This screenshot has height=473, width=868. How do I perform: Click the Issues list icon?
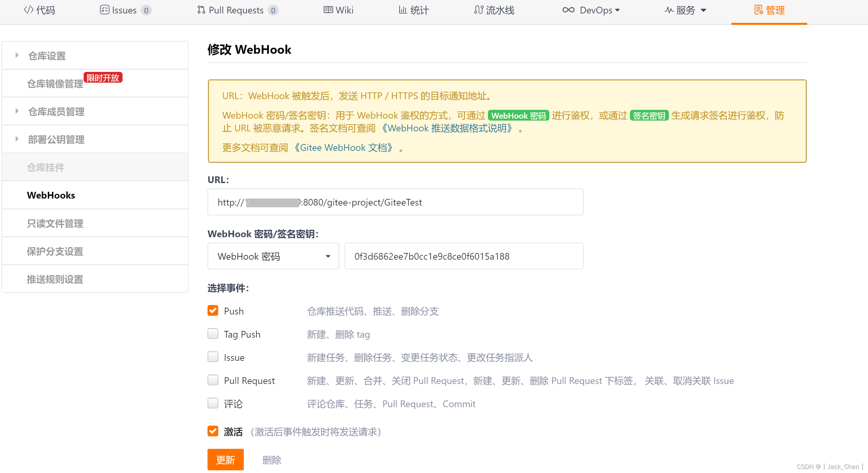tap(104, 10)
